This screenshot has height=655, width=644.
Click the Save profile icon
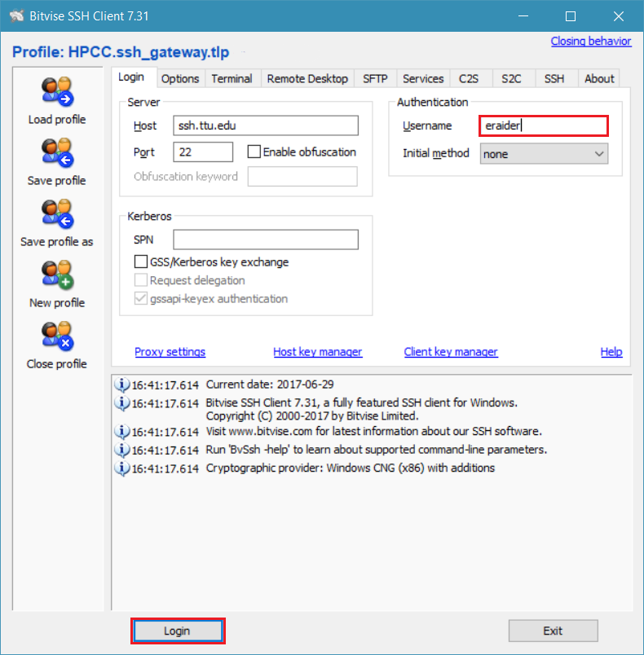(x=57, y=152)
